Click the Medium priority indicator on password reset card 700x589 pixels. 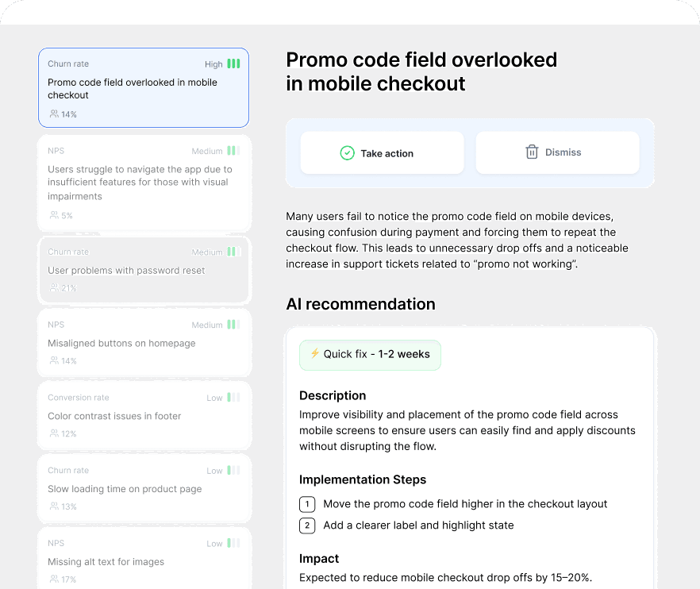pos(233,252)
